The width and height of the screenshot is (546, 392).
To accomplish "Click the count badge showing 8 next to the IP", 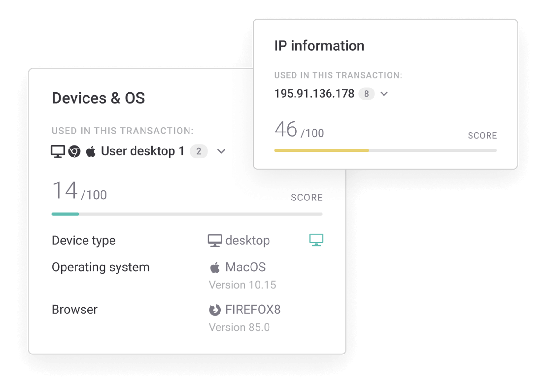I will click(x=367, y=94).
